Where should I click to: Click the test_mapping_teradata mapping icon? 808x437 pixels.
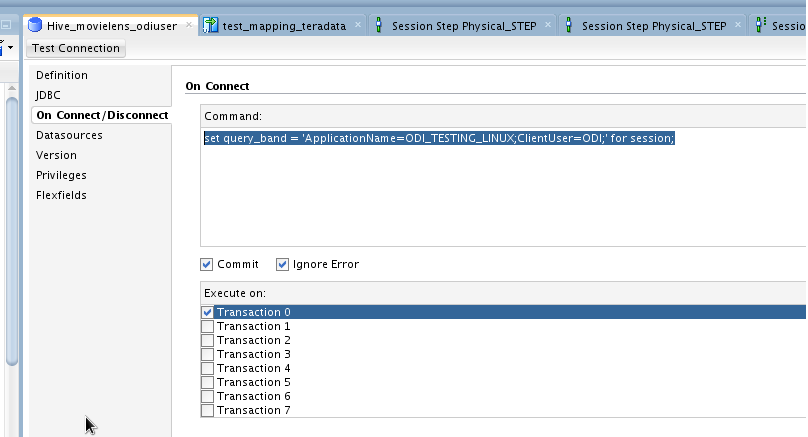[210, 26]
